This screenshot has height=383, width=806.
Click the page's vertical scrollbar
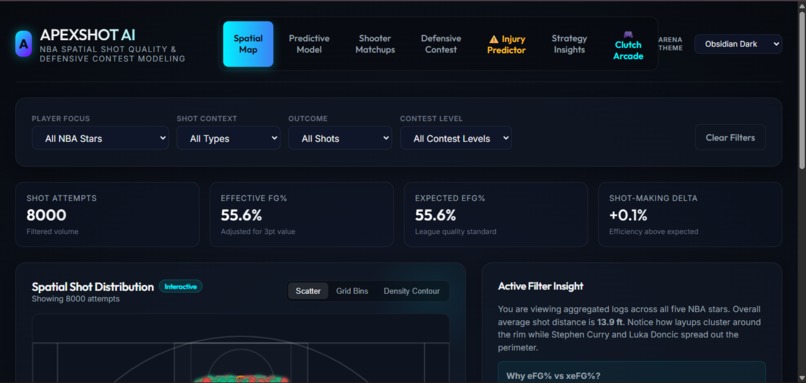802,90
